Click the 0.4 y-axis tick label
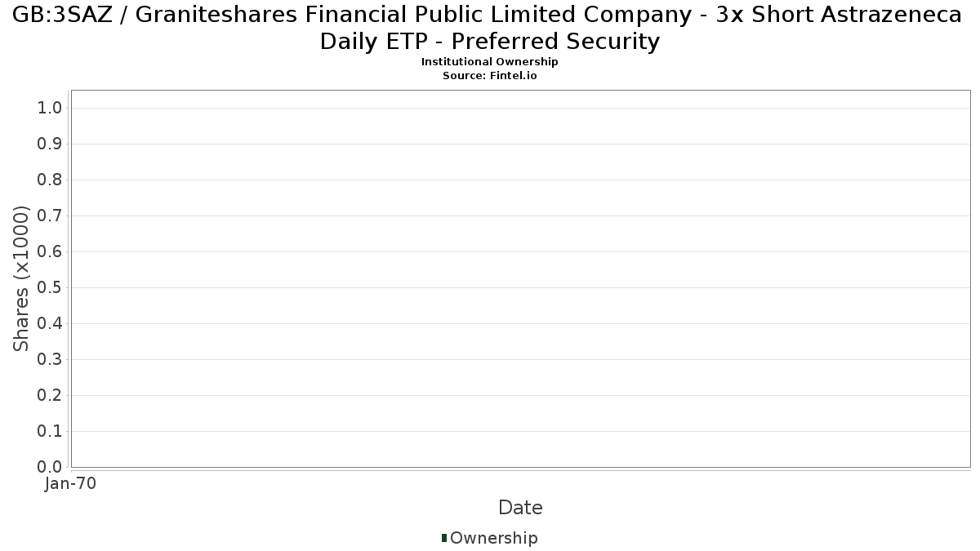The width and height of the screenshot is (980, 551). pos(51,324)
